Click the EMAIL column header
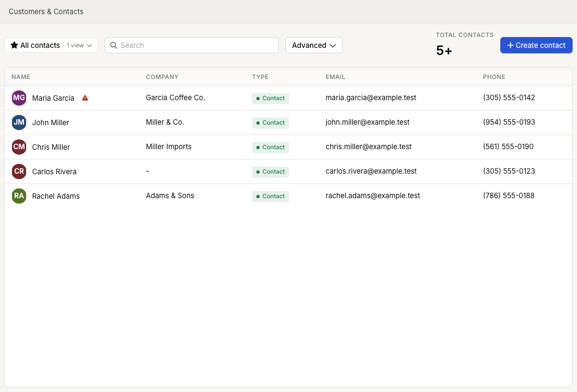 tap(335, 77)
